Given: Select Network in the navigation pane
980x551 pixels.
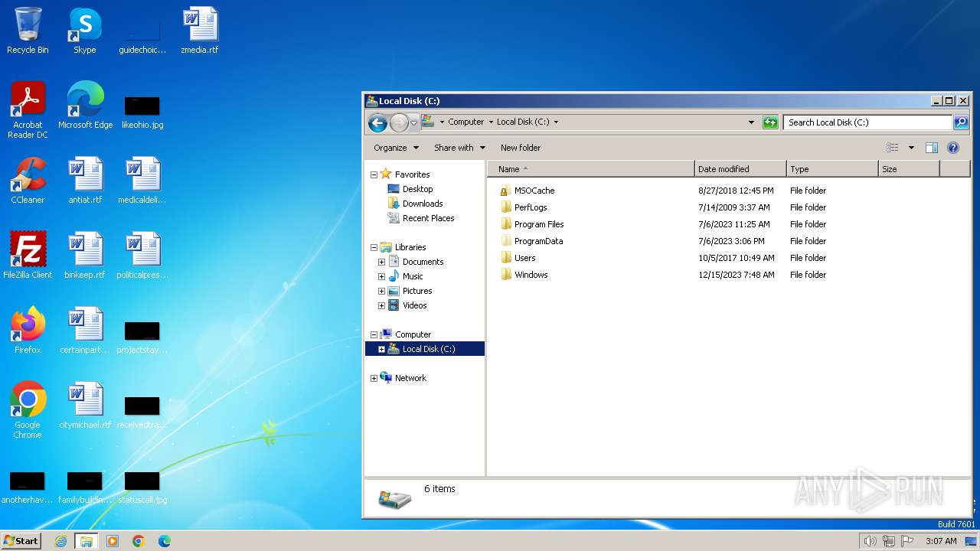Looking at the screenshot, I should 410,378.
